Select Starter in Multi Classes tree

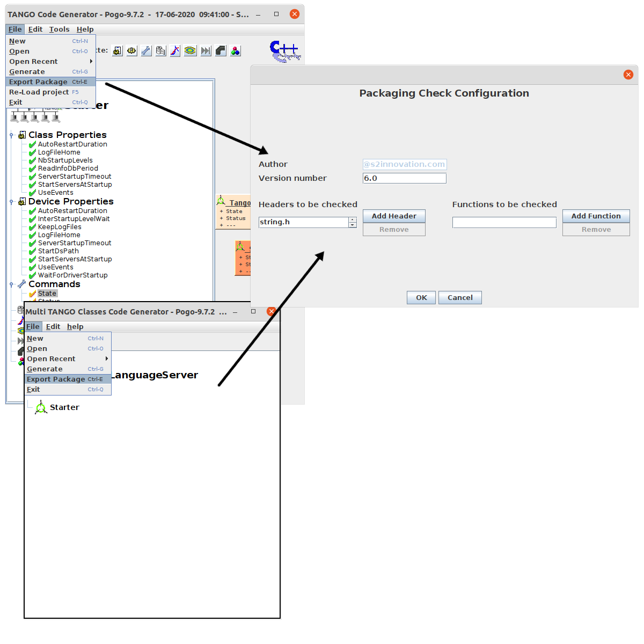(64, 407)
